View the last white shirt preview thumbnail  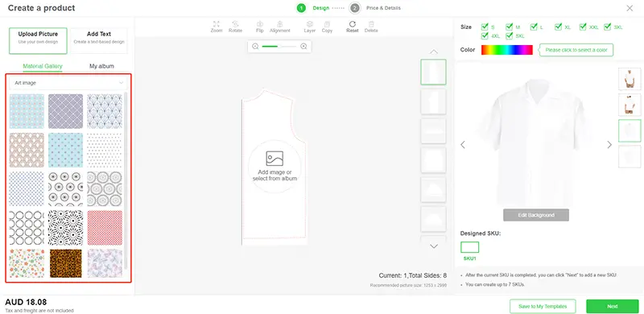point(630,156)
